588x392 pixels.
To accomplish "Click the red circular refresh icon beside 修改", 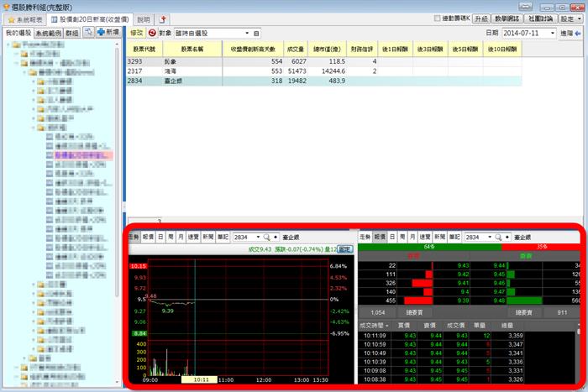I will [x=152, y=33].
